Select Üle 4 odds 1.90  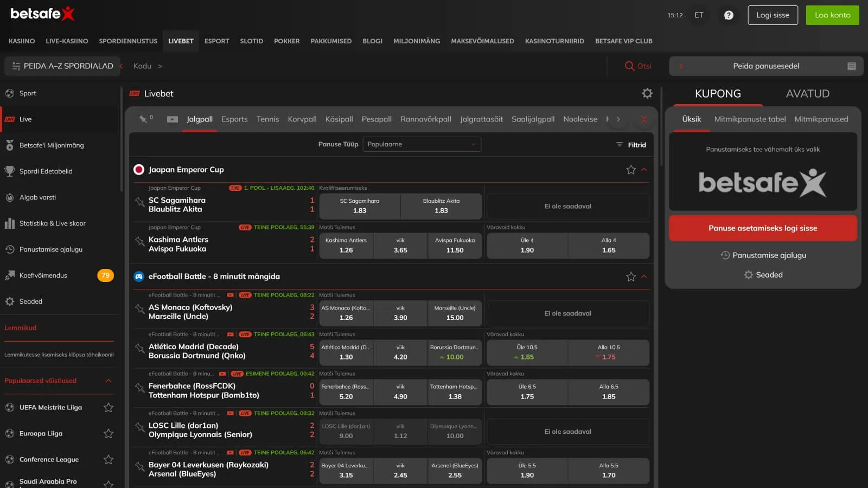tap(527, 246)
